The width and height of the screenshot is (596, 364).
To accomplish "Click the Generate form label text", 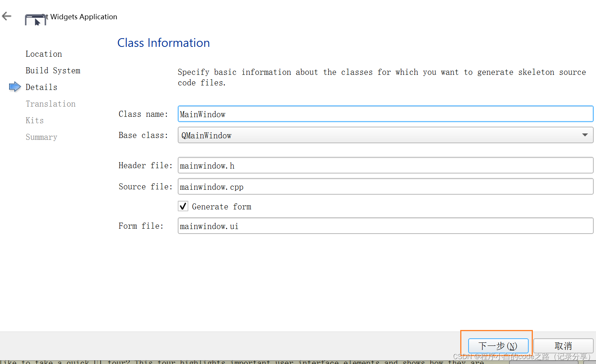I will click(x=222, y=207).
